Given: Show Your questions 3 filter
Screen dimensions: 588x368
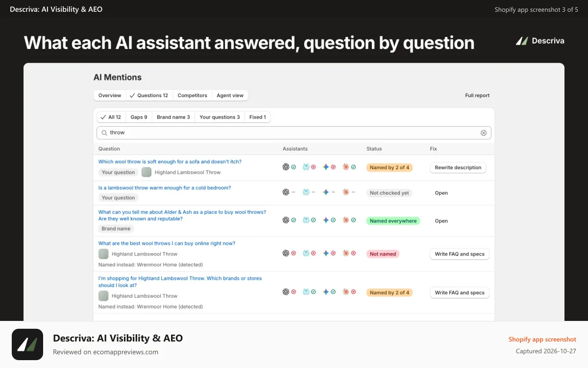Looking at the screenshot, I should coord(220,117).
